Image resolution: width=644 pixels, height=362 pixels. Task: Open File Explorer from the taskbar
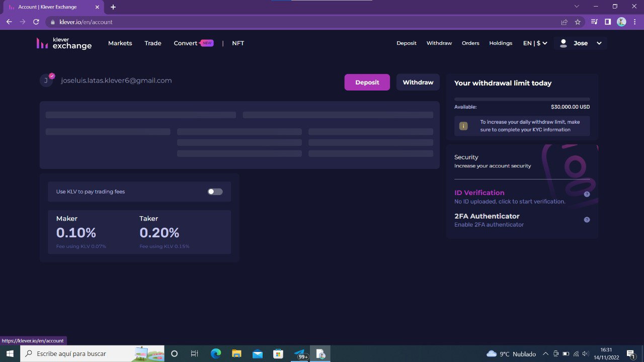pos(236,354)
